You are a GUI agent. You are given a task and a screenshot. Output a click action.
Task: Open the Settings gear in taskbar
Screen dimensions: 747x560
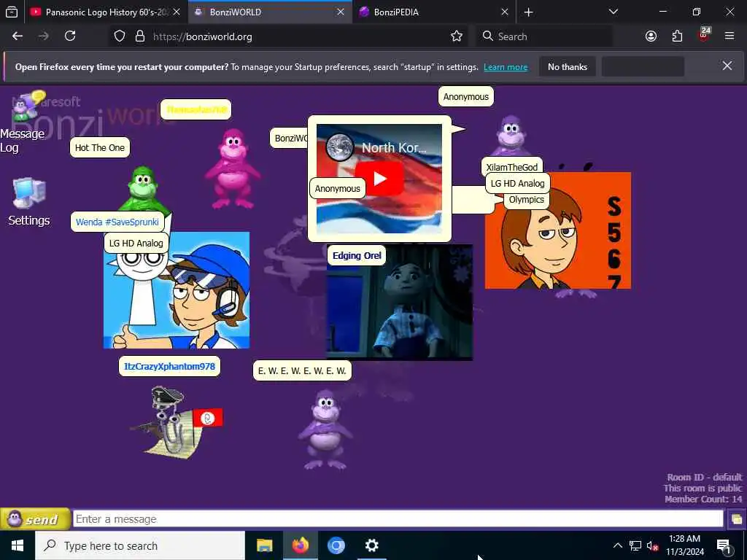(371, 545)
